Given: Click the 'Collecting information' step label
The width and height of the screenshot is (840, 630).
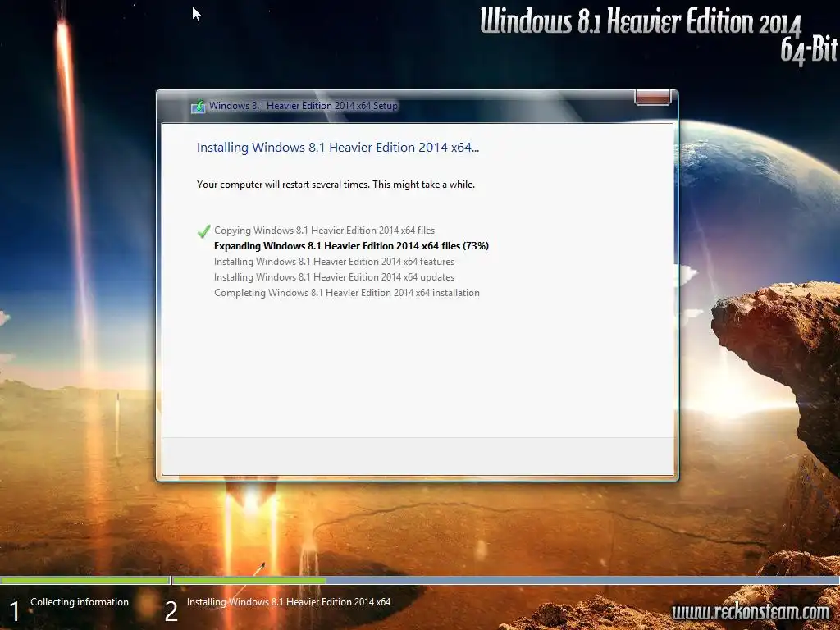Looking at the screenshot, I should pyautogui.click(x=80, y=601).
